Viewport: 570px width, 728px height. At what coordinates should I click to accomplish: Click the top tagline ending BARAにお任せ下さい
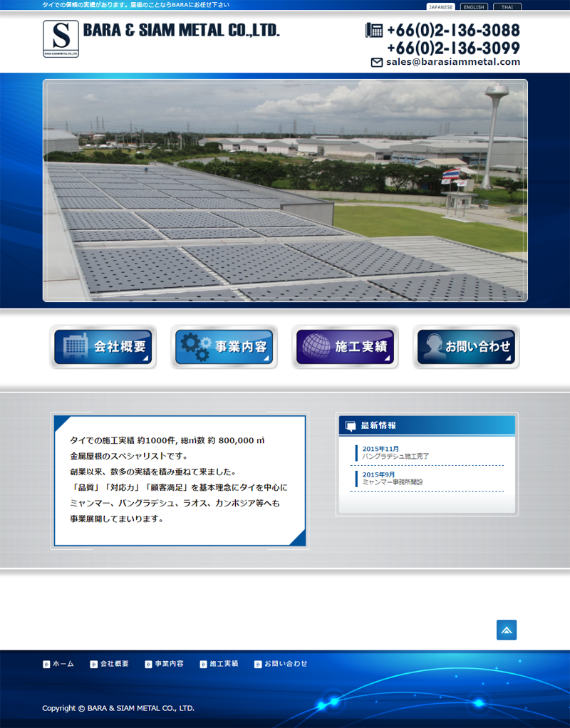click(135, 5)
